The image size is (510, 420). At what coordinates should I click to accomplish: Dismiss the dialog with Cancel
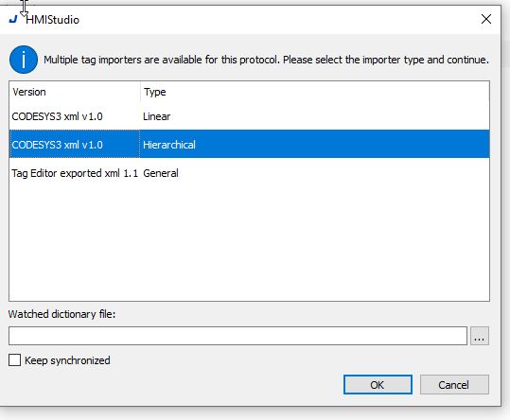tap(454, 385)
